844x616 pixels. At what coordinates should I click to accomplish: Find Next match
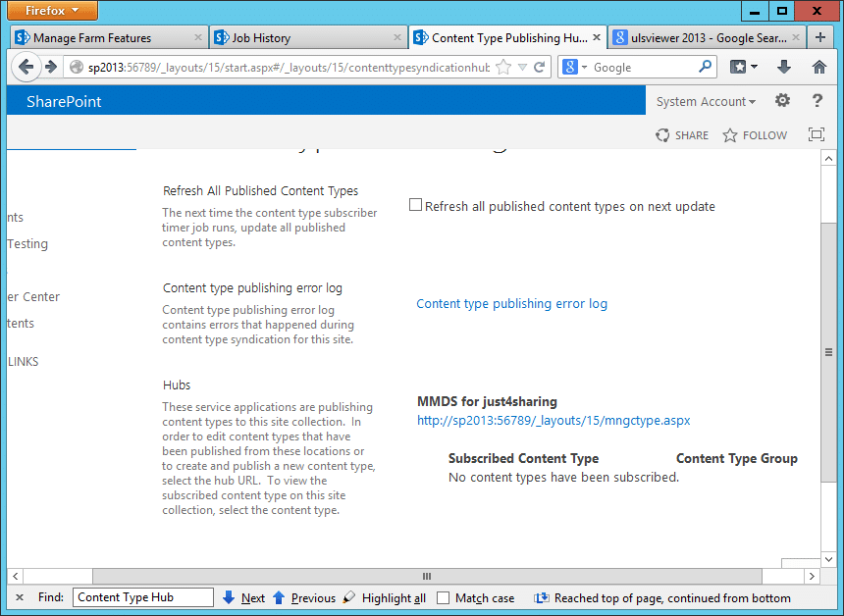point(243,597)
